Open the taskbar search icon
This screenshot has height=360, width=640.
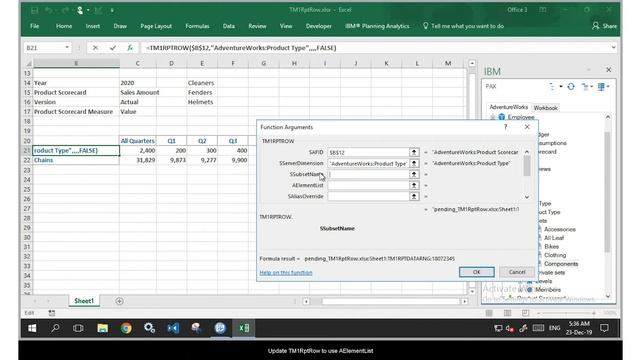(55, 328)
